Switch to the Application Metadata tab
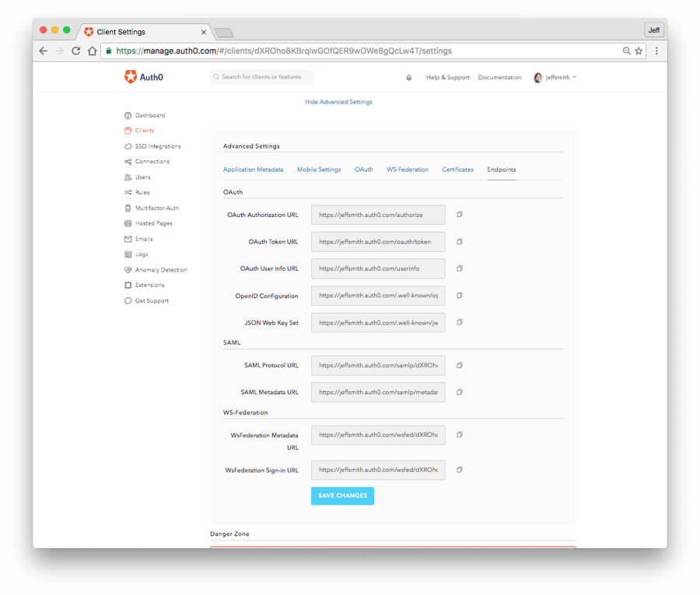 pyautogui.click(x=253, y=170)
